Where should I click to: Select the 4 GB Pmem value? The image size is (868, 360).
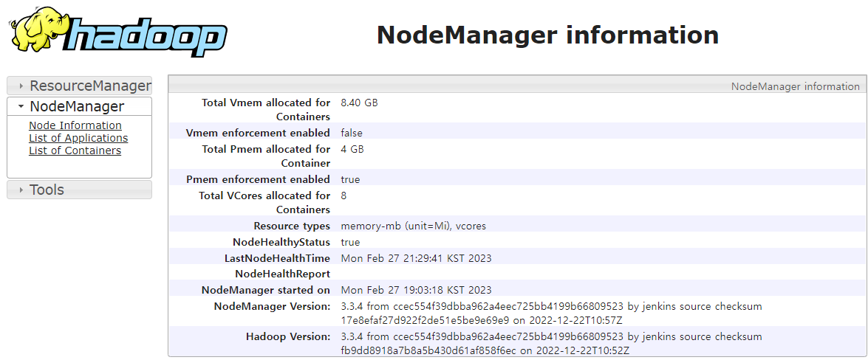(352, 149)
